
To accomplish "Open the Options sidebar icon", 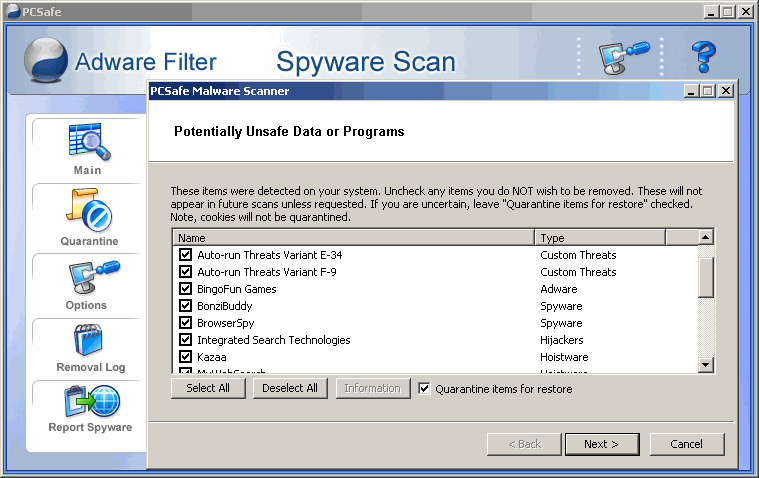I will point(94,278).
